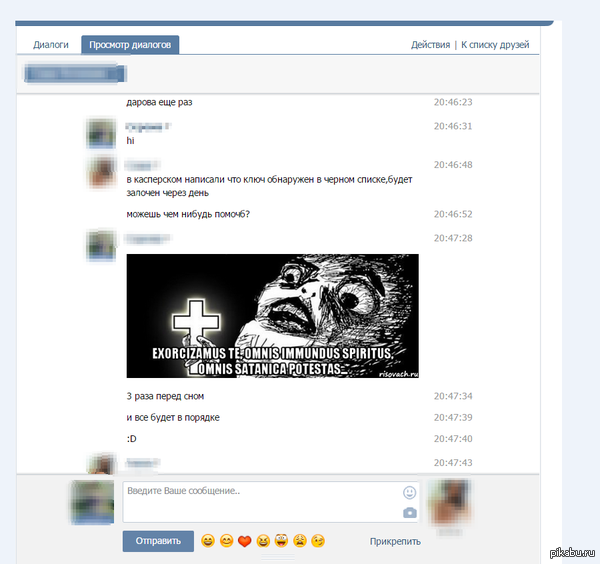Open avatar beside the Kaspersky message

click(x=101, y=172)
